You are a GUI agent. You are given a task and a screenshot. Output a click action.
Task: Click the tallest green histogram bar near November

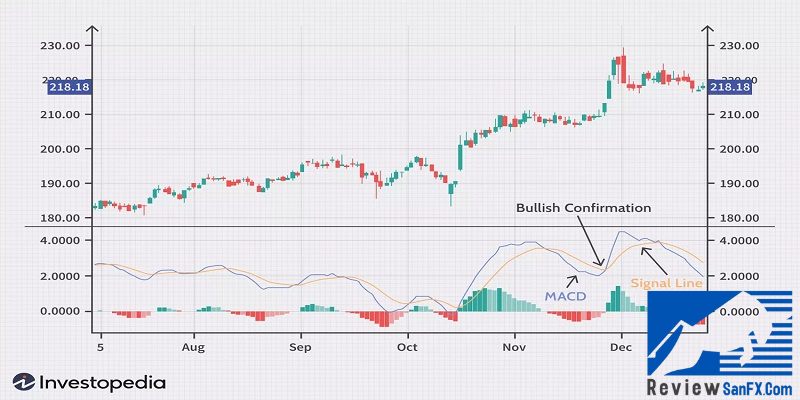coord(485,300)
